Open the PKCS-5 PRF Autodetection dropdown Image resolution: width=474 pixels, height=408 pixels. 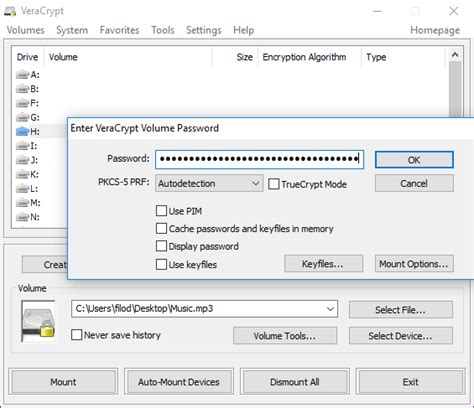(209, 183)
